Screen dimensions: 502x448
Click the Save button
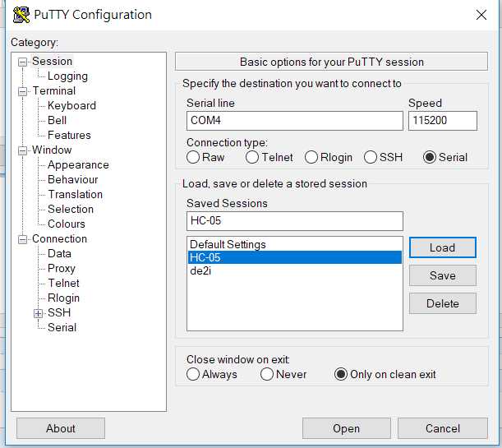[x=443, y=275]
